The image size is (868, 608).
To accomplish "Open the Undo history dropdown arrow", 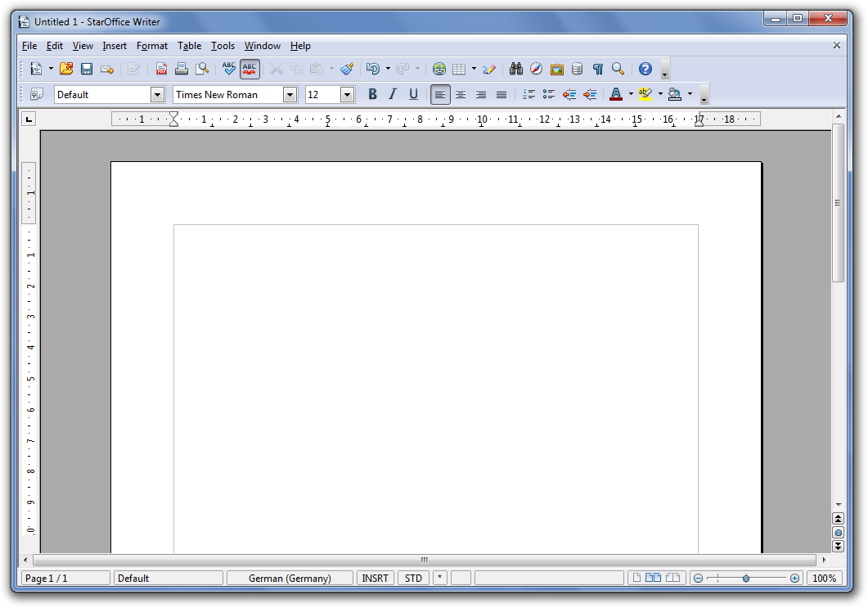I will (388, 69).
